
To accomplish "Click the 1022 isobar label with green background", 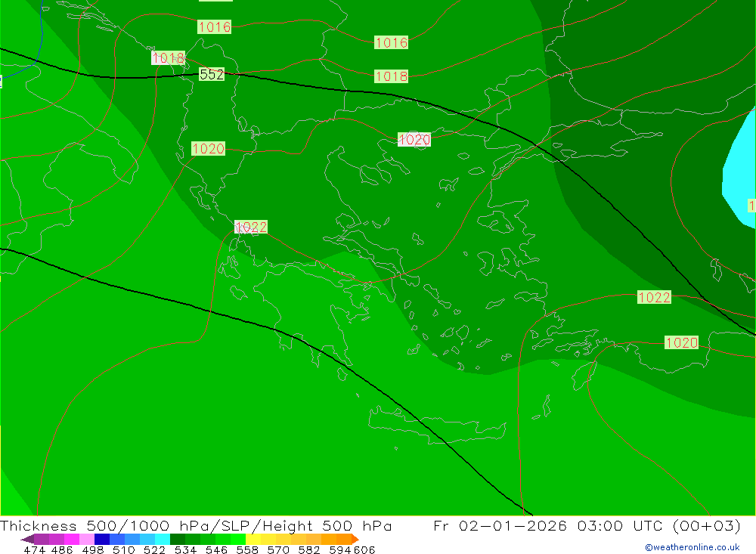I will (x=654, y=297).
